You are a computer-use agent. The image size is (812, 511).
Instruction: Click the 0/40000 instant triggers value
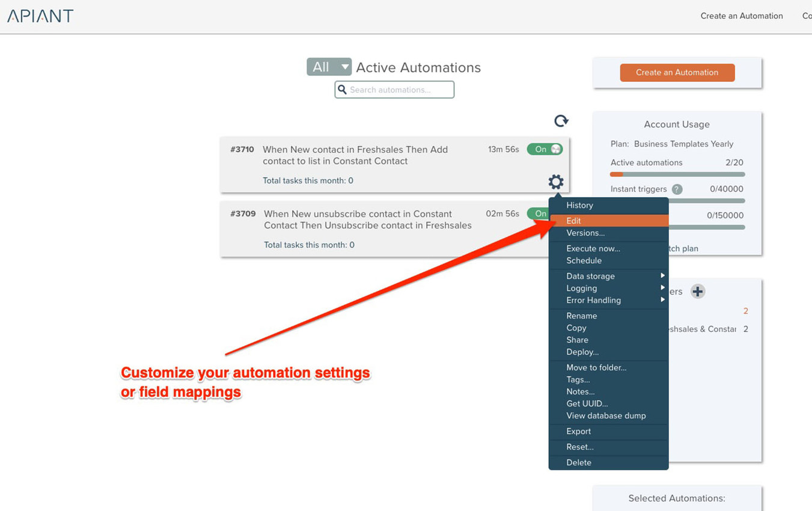point(727,189)
